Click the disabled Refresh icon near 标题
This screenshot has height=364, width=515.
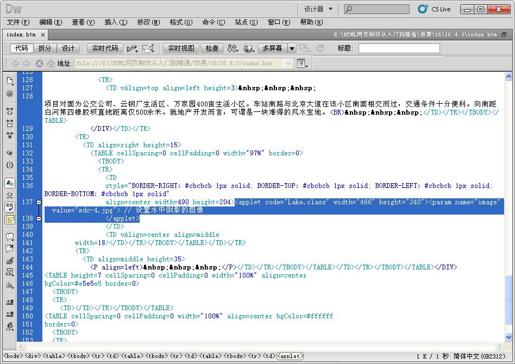320,48
